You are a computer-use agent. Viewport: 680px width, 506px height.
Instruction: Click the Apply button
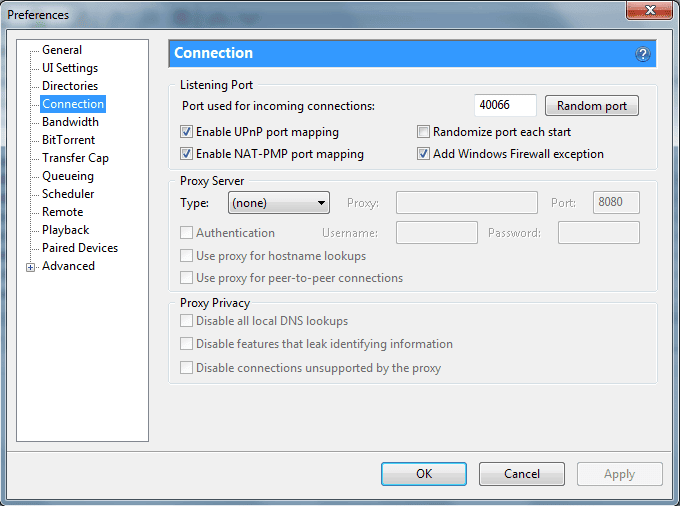(x=619, y=474)
